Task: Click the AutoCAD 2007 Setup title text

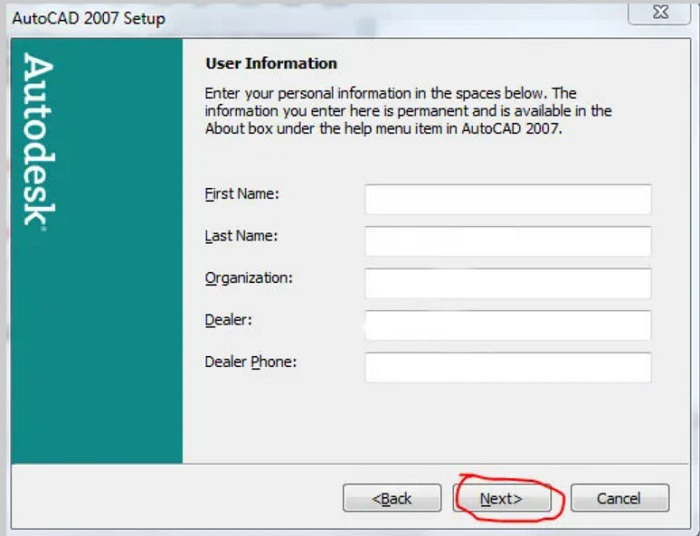Action: coord(88,19)
